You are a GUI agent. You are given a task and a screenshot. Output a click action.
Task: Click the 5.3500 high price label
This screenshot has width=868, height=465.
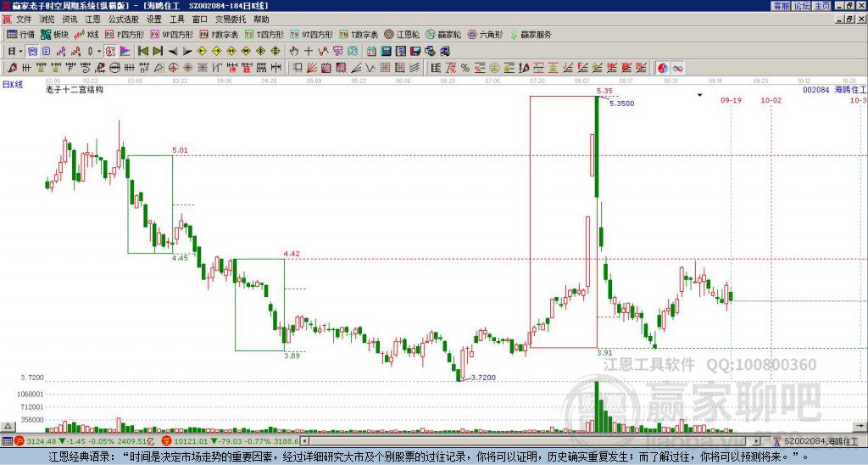[622, 104]
